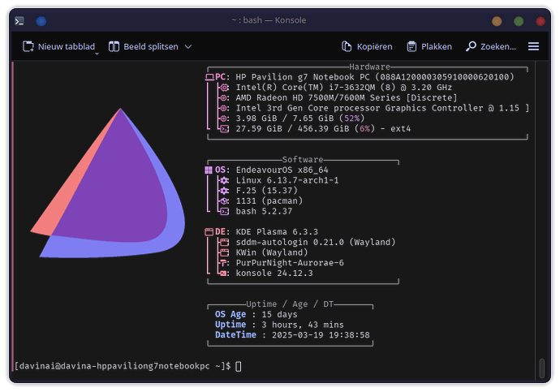
Task: Click the prompt text davinai@davina-hppaviliong7notebookpc
Action: (114, 366)
